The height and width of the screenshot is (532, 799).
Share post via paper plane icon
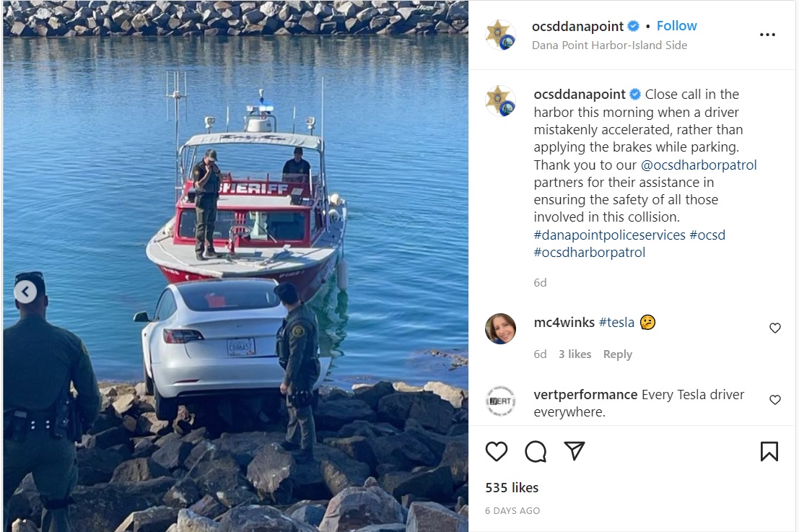(575, 451)
